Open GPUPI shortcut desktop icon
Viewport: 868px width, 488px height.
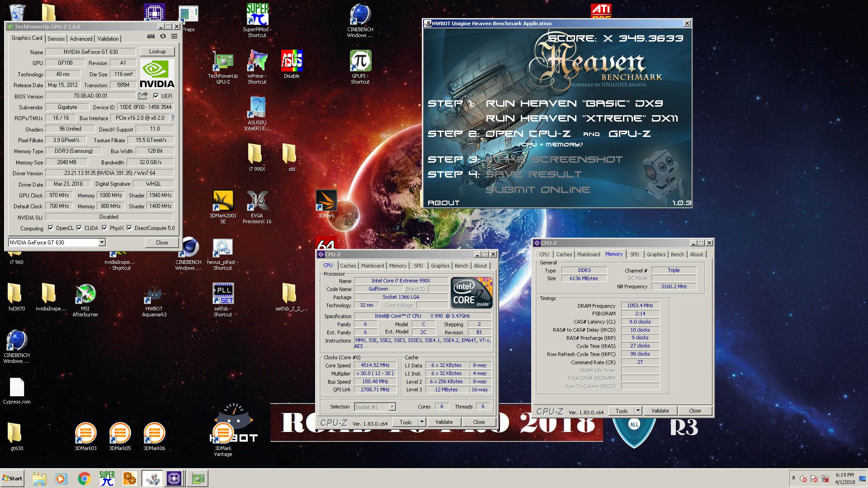pos(360,67)
